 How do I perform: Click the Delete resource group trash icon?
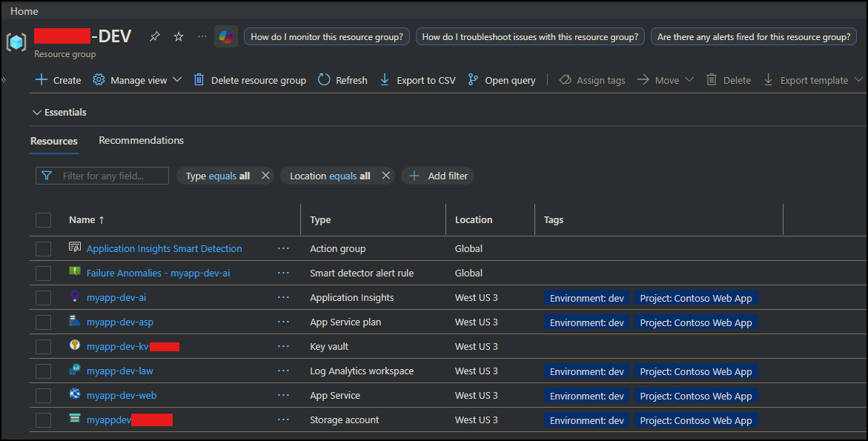coord(199,80)
